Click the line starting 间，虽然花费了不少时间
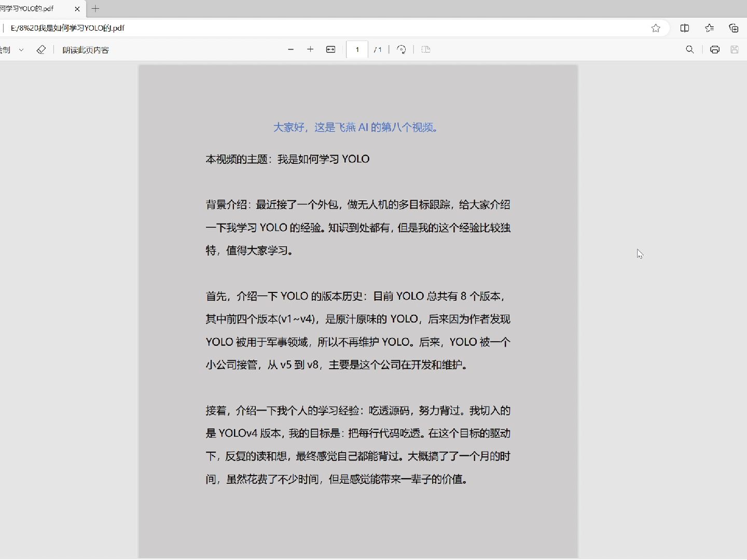 tap(338, 479)
